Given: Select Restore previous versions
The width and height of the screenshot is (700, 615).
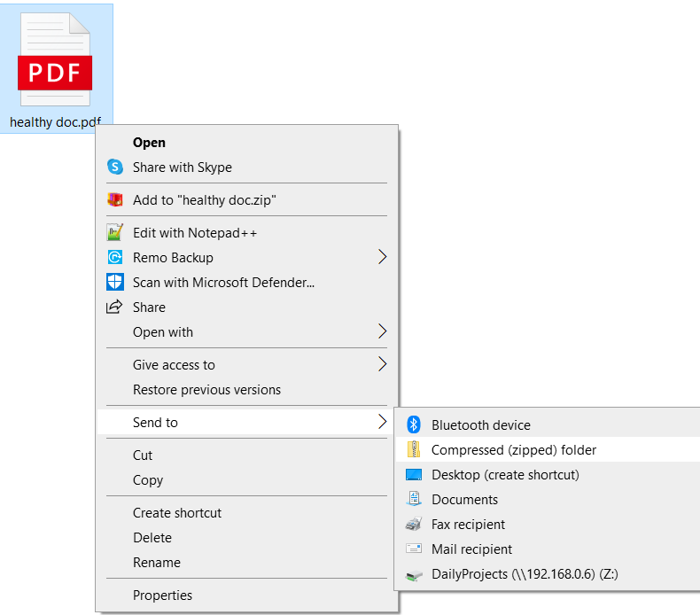Looking at the screenshot, I should (206, 390).
